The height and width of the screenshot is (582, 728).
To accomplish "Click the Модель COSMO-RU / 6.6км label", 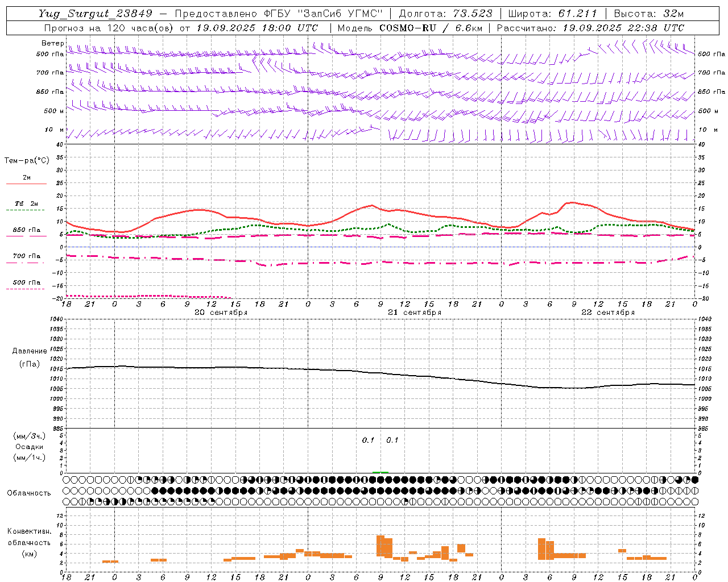I will (410, 28).
